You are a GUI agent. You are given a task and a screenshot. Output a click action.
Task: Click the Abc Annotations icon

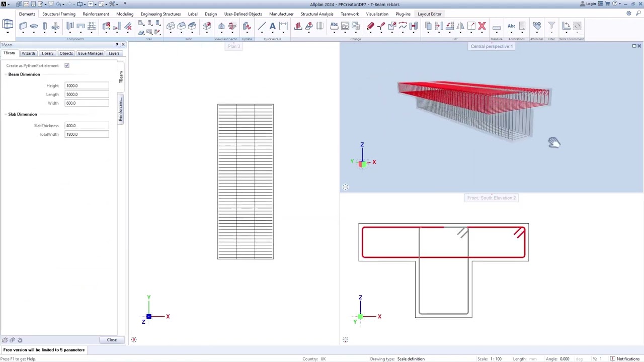pyautogui.click(x=511, y=26)
